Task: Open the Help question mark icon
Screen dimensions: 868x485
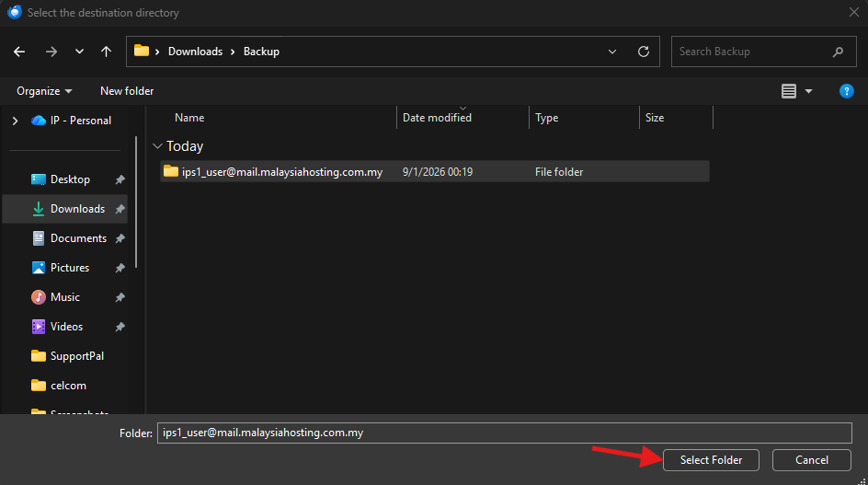Action: pos(847,91)
